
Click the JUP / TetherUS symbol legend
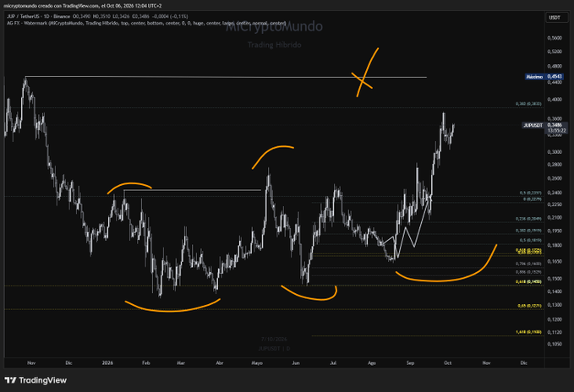point(38,16)
